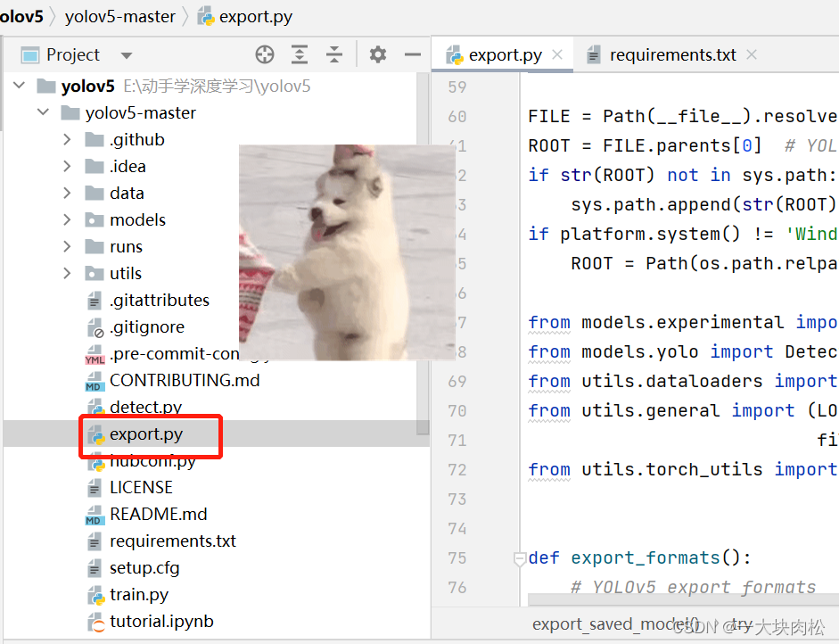Select the .gitignore file

pos(147,327)
